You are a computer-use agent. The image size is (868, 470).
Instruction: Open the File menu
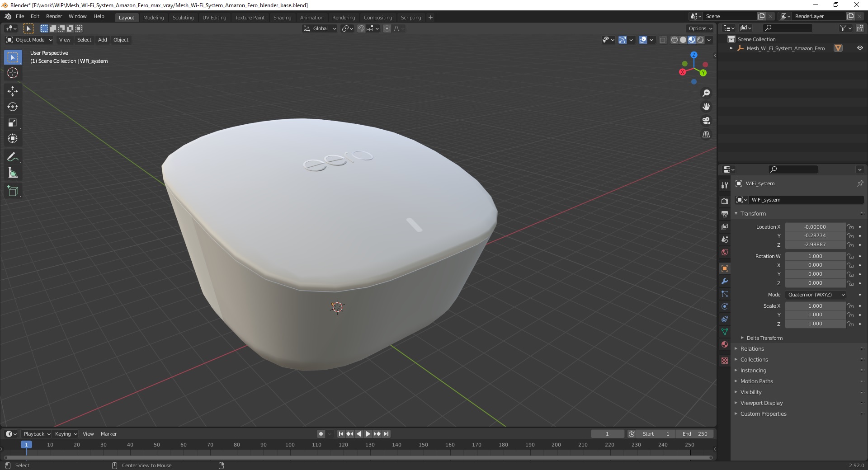click(20, 16)
